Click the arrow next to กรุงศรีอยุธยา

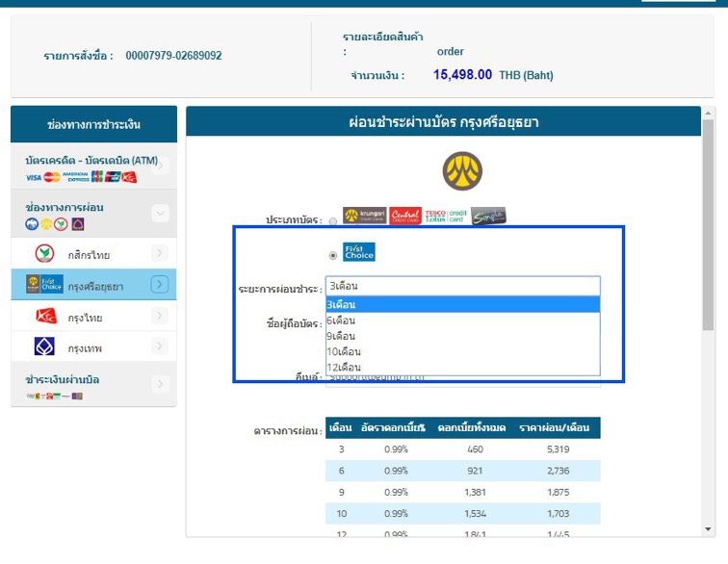[159, 284]
